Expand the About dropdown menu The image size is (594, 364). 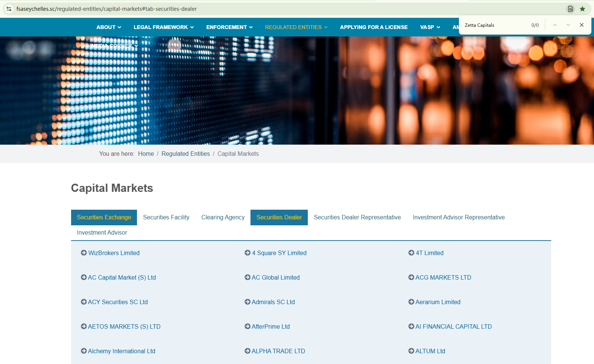(108, 27)
